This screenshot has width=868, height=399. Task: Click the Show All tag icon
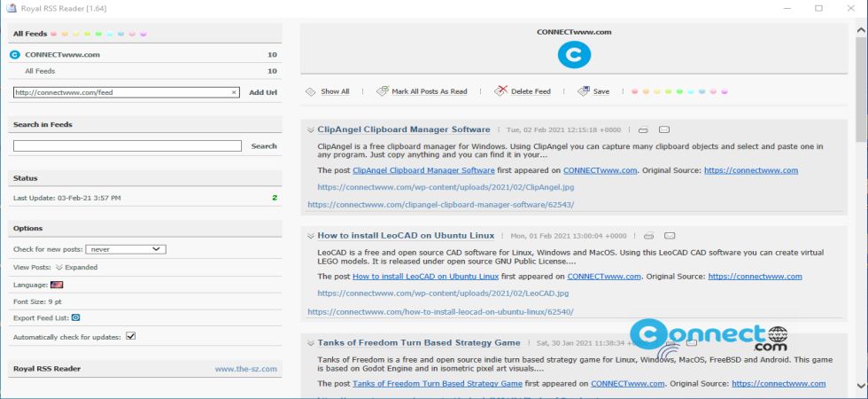(311, 91)
